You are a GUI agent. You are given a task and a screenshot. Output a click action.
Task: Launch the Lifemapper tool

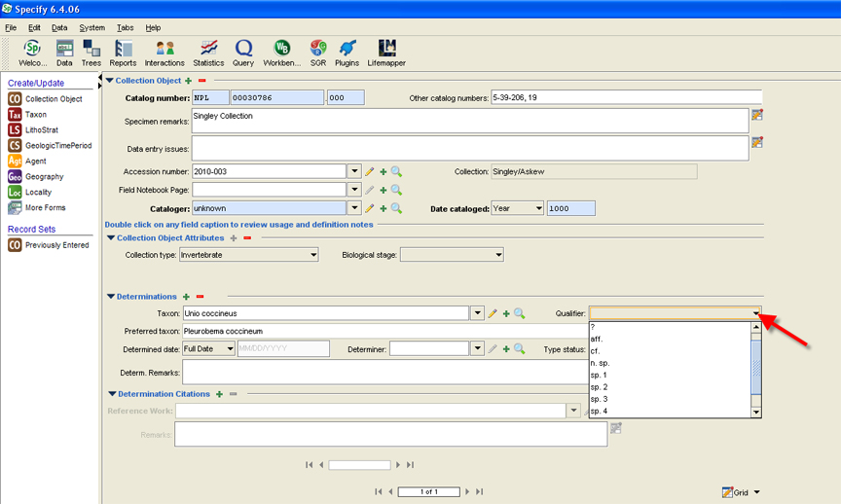(386, 53)
